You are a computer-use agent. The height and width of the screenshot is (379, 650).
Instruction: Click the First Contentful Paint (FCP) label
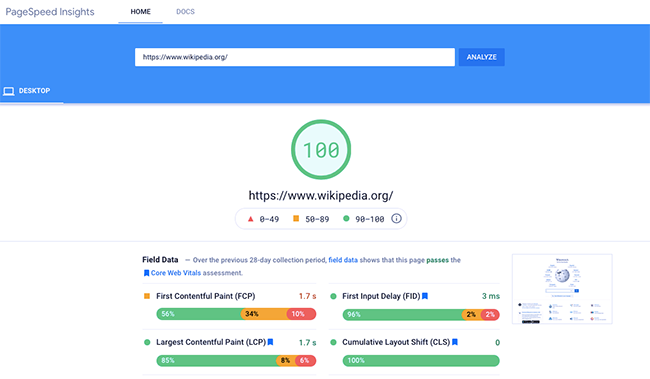coord(206,296)
